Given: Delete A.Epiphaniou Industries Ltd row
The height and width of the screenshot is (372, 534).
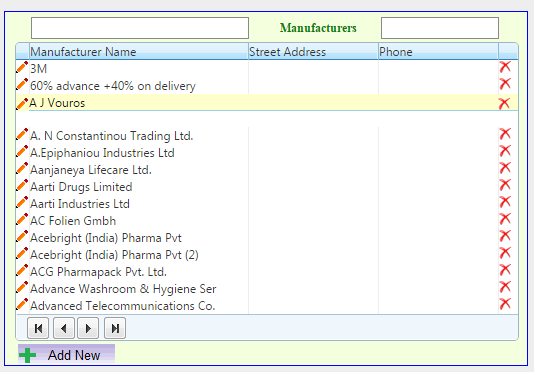Looking at the screenshot, I should pyautogui.click(x=505, y=151).
